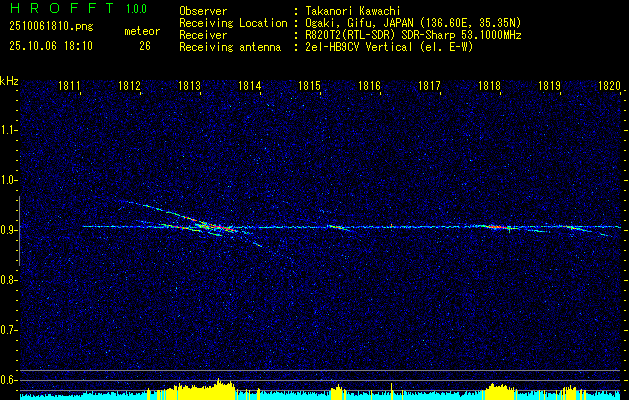Click the 0.6 kHz frequency label
Screen dimensions: 629x400
tap(8, 380)
